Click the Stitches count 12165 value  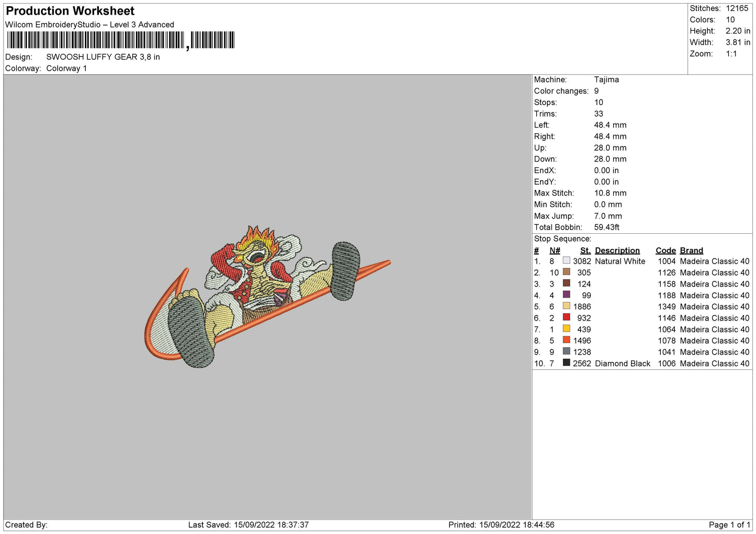pyautogui.click(x=737, y=8)
